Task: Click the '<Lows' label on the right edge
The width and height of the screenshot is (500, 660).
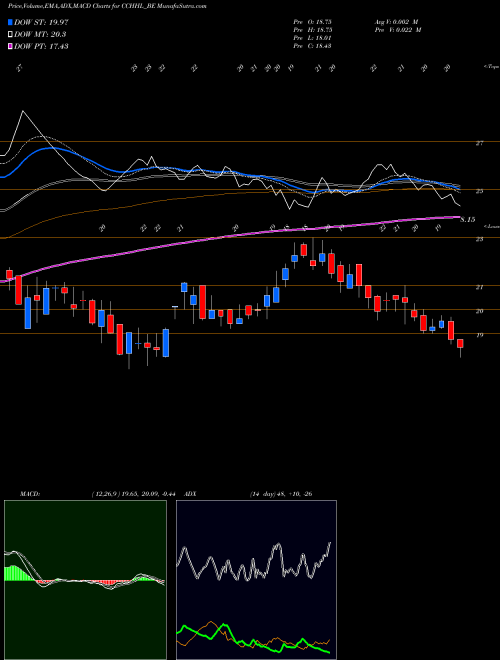Action: pos(492,226)
